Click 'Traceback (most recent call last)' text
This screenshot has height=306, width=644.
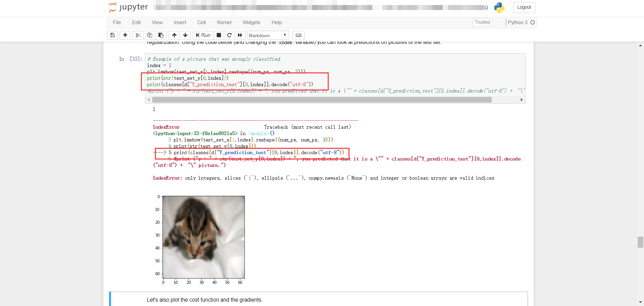[307, 127]
